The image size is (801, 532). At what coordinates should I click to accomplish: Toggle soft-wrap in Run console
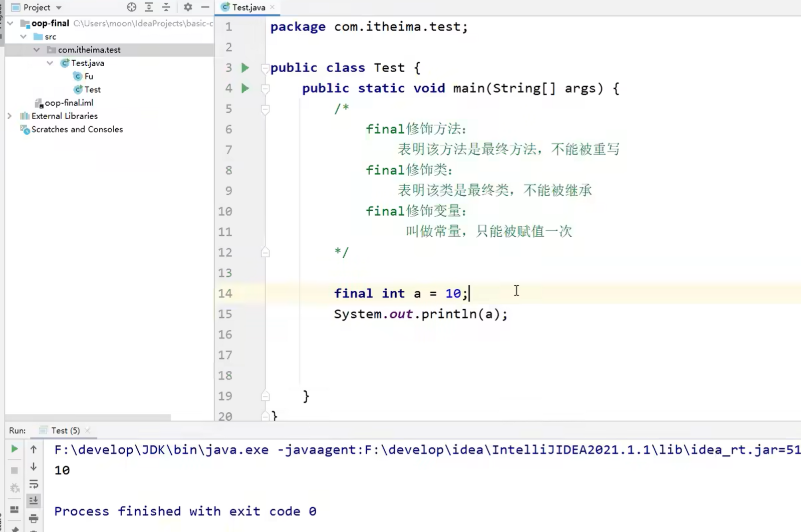[34, 484]
